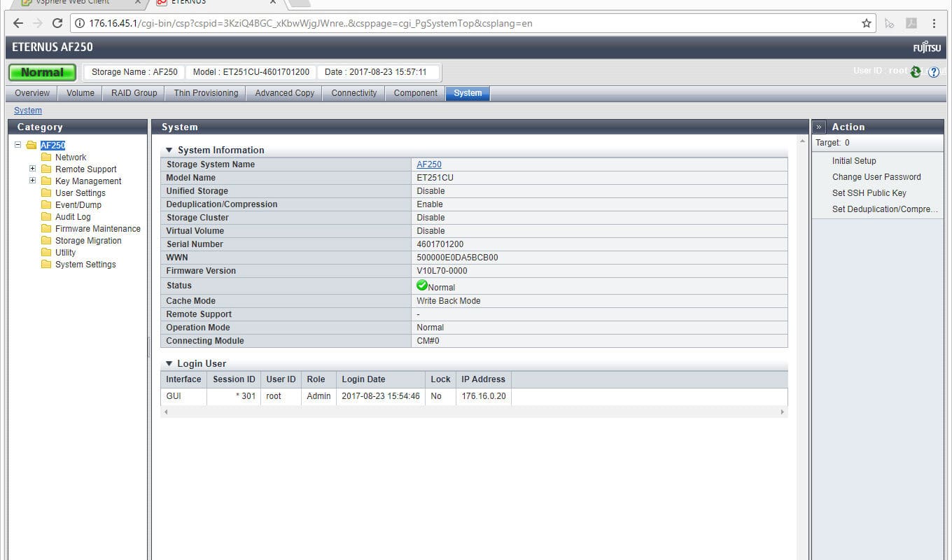Click the Utility folder icon

[46, 253]
